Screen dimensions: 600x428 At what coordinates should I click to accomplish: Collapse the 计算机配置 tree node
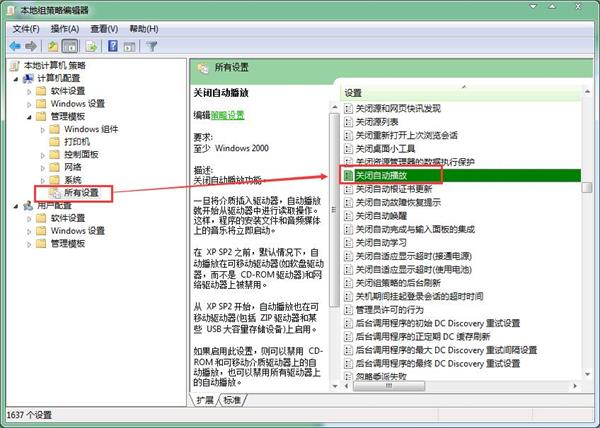(16, 79)
